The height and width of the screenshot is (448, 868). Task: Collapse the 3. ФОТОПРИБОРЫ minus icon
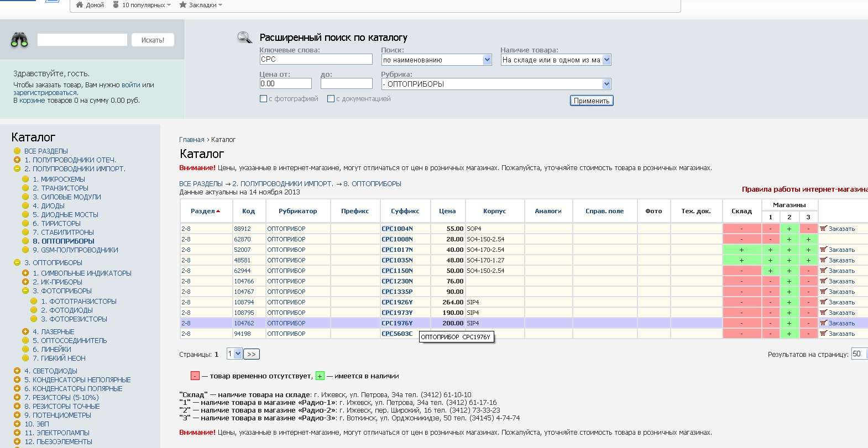coord(25,291)
